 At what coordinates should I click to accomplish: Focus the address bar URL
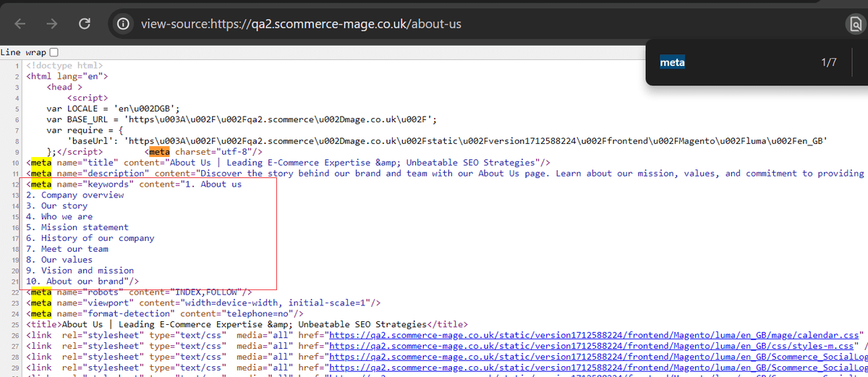pos(301,24)
